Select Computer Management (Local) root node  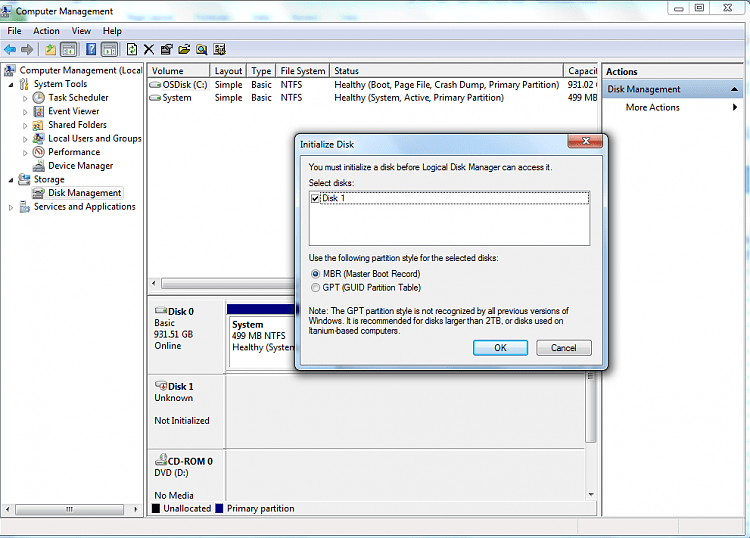pos(80,70)
